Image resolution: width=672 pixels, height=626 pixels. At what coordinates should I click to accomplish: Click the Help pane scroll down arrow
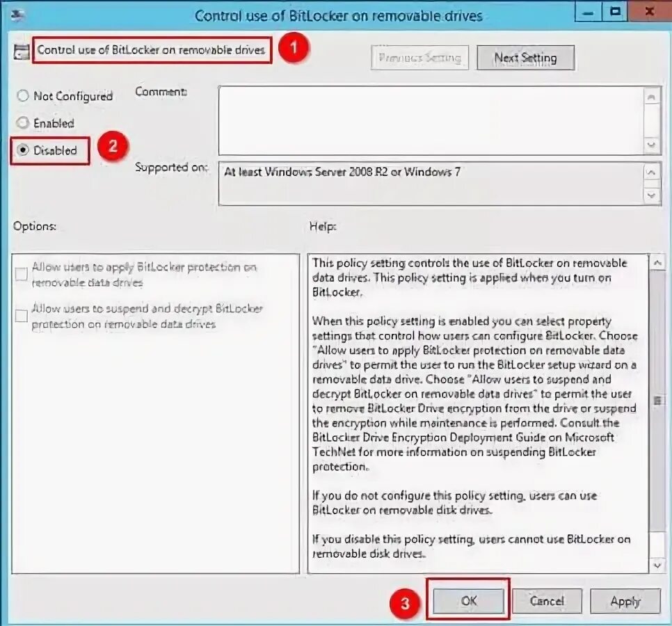[657, 565]
